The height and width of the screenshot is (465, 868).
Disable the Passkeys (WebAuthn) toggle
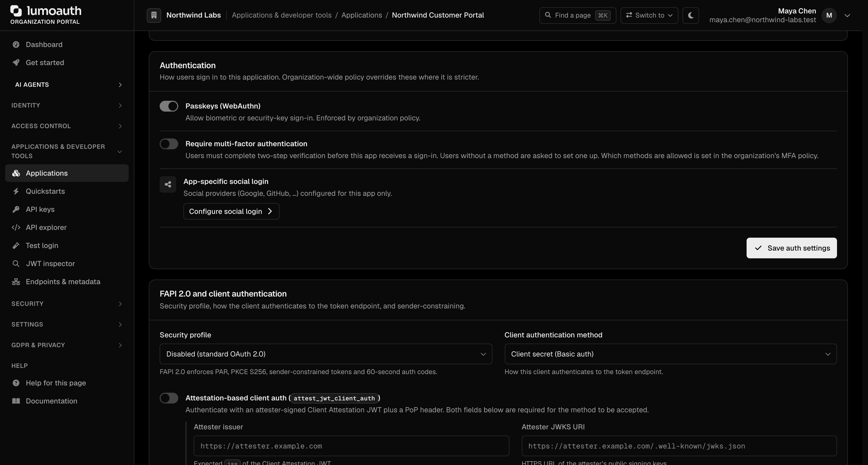click(x=169, y=106)
